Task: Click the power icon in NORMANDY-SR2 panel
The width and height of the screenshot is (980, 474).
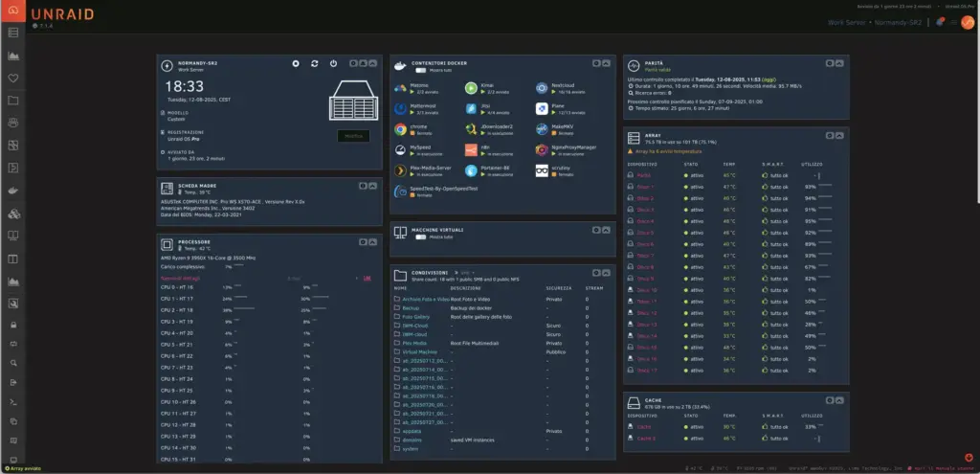Action: [x=333, y=63]
